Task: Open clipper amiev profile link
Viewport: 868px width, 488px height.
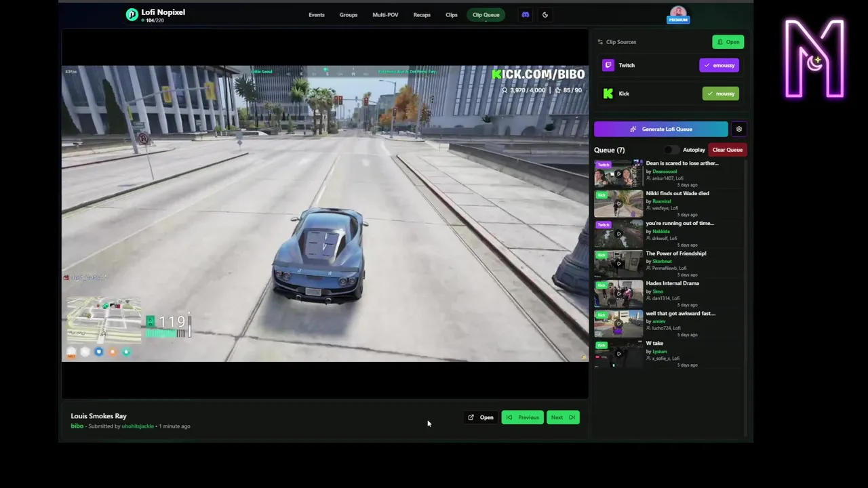Action: tap(659, 321)
